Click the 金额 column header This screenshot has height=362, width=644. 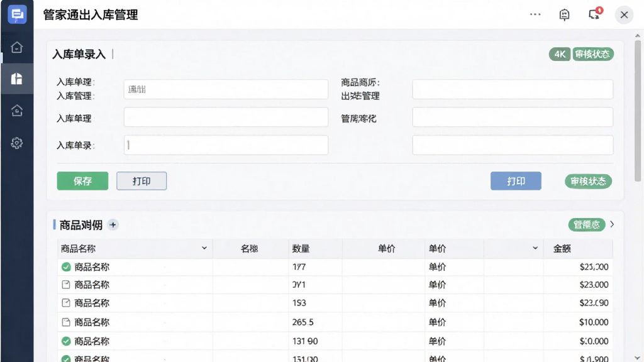tap(562, 249)
